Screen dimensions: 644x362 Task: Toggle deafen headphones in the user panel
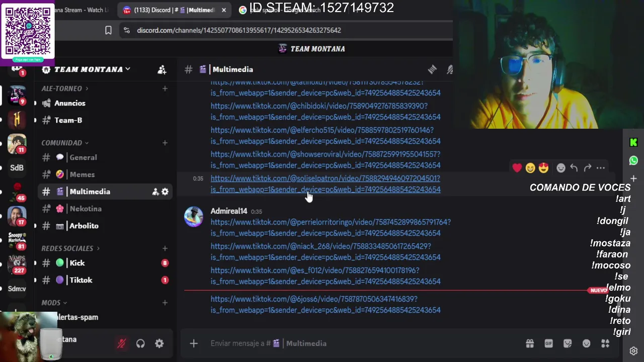click(140, 343)
